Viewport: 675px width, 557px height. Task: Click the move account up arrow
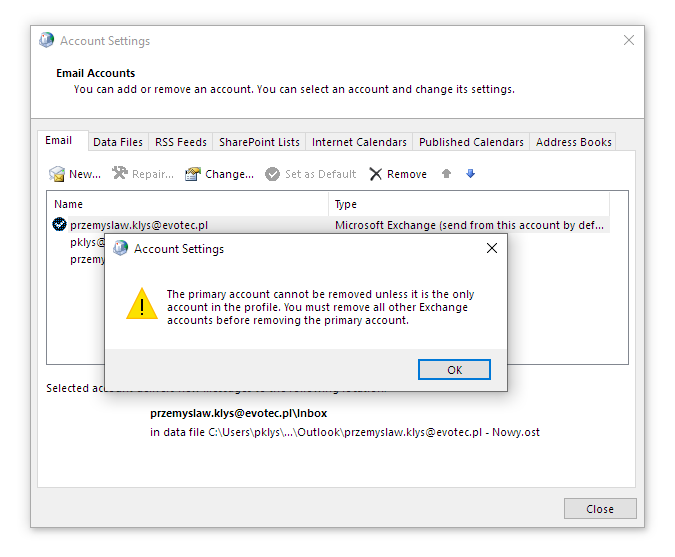tap(446, 174)
